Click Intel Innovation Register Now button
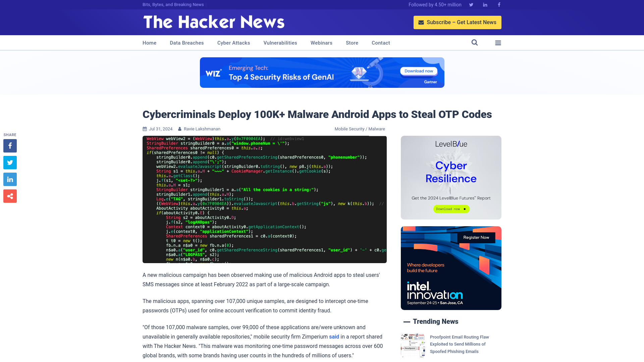Screen dimensions: 644x362 [x=476, y=237]
